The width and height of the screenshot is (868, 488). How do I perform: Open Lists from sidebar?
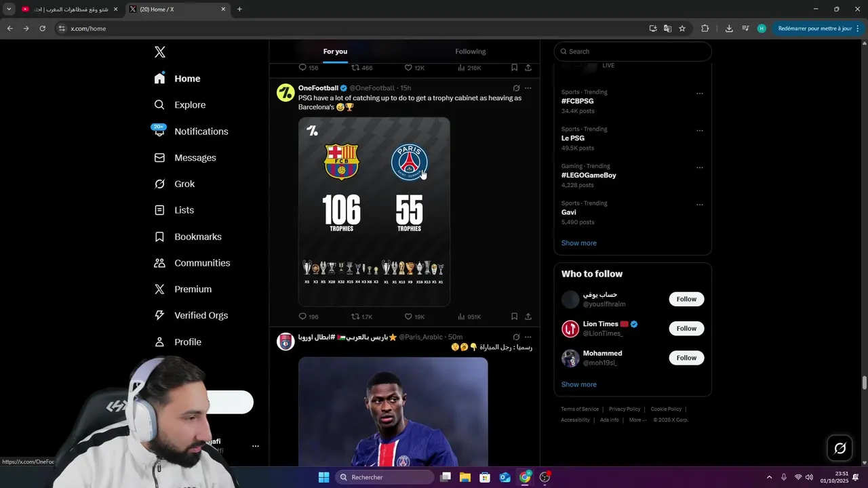point(174,210)
